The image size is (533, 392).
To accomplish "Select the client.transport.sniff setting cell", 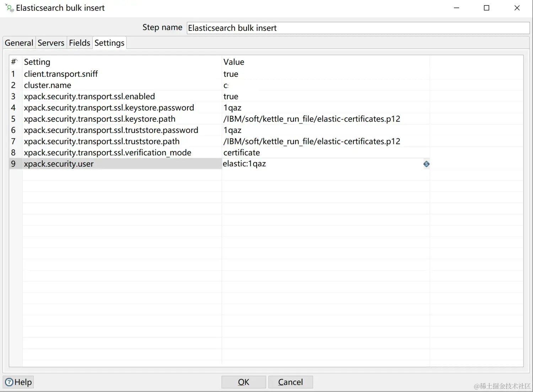I will point(122,74).
